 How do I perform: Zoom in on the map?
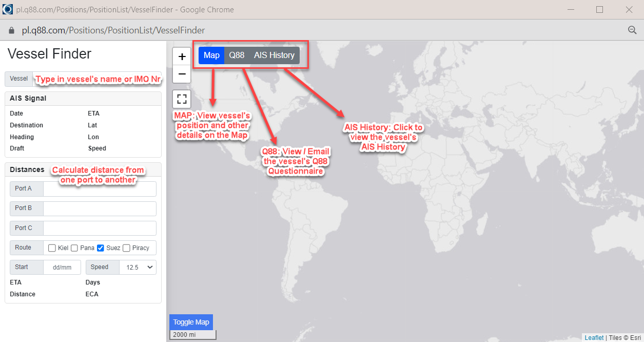click(182, 56)
